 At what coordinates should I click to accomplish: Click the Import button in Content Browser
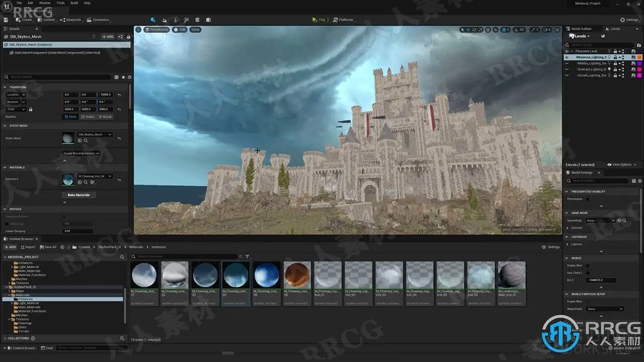tap(28, 247)
